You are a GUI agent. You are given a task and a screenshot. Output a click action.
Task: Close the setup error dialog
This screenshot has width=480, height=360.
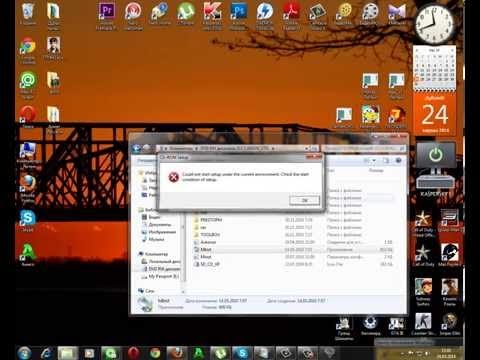(314, 157)
